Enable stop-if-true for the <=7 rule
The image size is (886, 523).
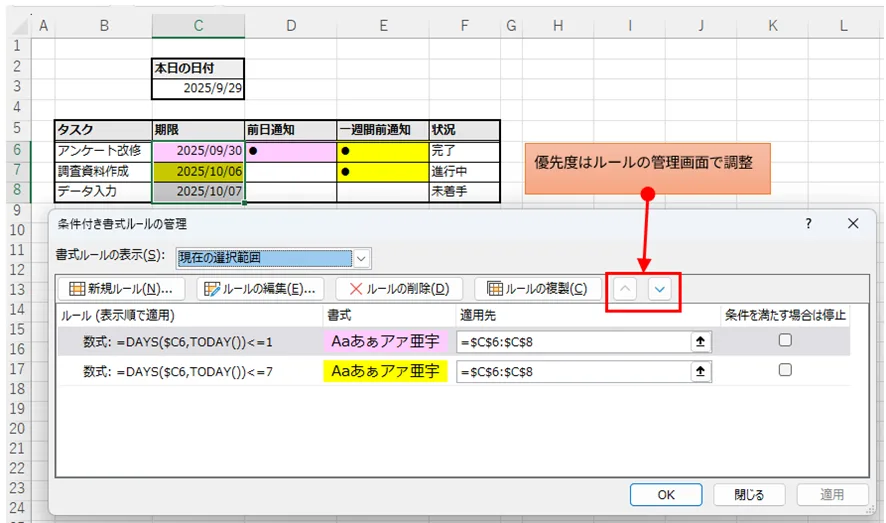[785, 370]
